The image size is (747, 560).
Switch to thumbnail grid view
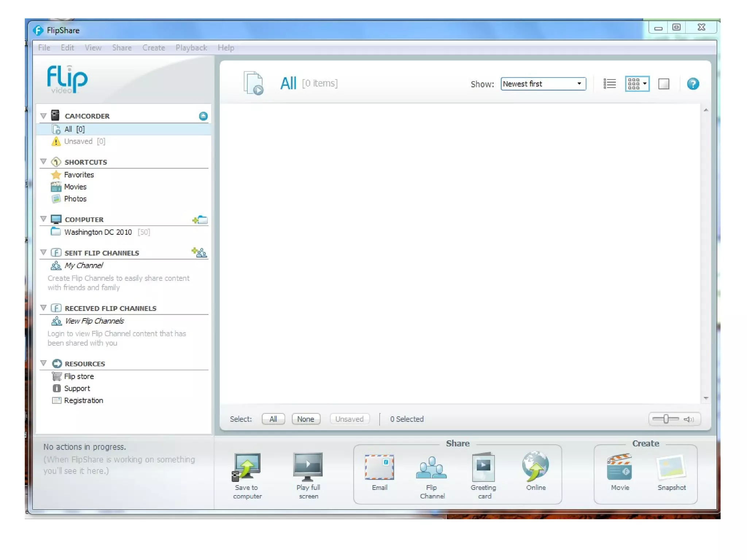(x=634, y=84)
